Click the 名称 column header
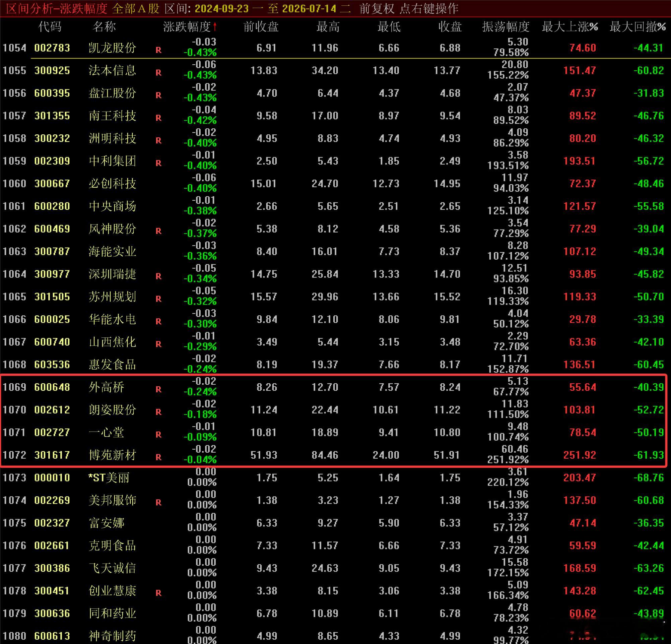 104,27
